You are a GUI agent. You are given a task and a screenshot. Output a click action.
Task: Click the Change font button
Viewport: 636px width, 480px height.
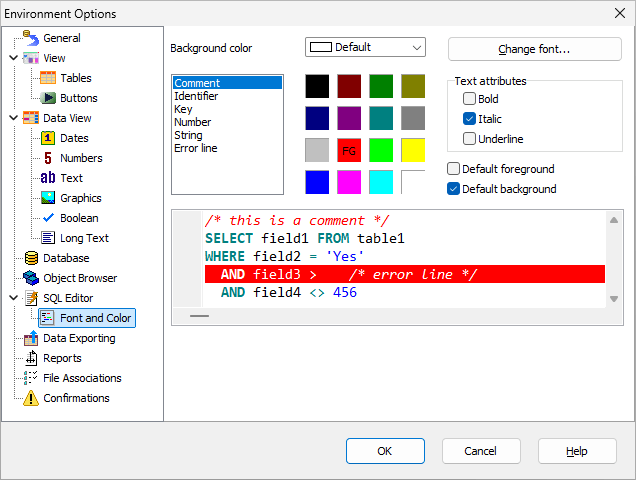(x=534, y=49)
